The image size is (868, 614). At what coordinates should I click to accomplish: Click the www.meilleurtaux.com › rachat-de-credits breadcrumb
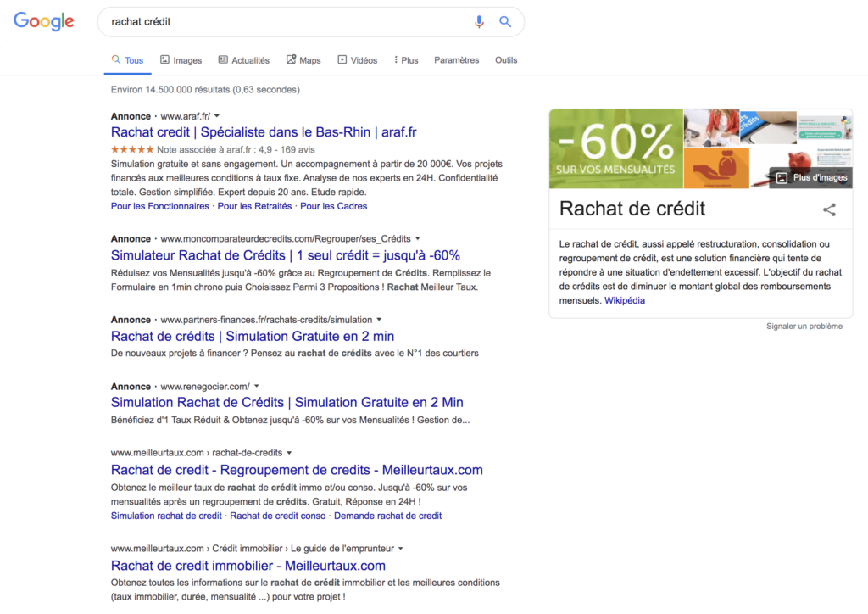pos(197,453)
